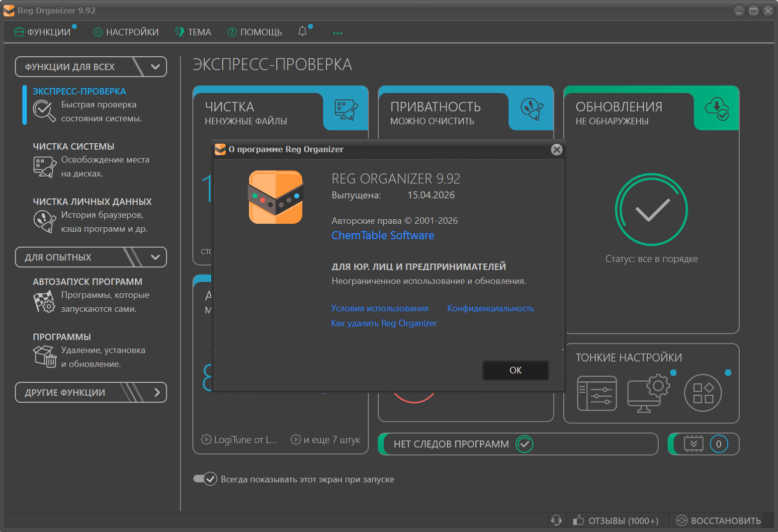Click the REG ORGANIZER 9.92 version heading
This screenshot has height=532, width=778.
point(396,178)
